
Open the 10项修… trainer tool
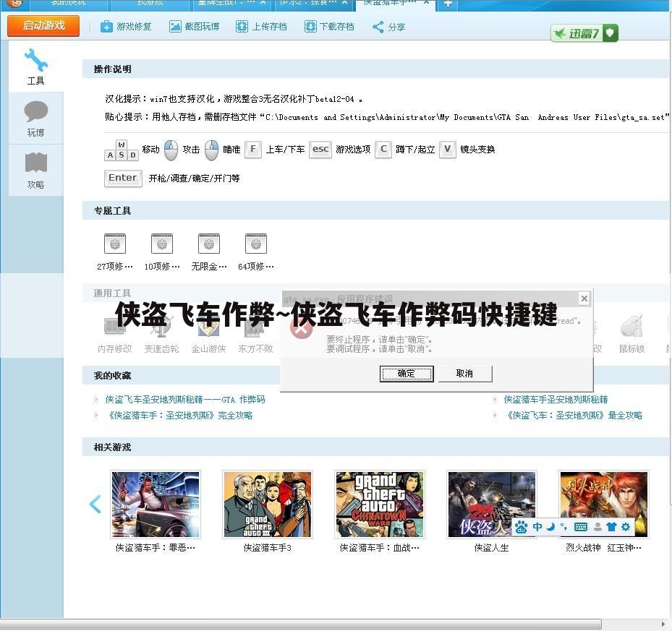click(x=162, y=252)
